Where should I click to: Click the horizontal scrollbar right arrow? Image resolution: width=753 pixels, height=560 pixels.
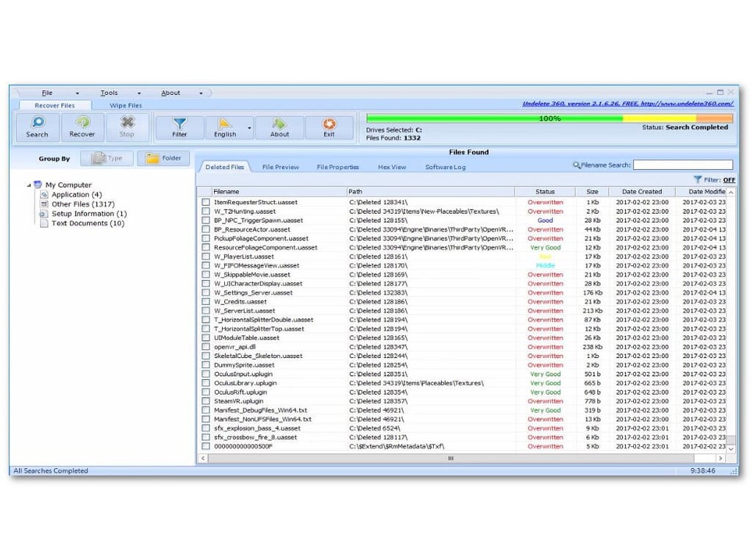721,459
